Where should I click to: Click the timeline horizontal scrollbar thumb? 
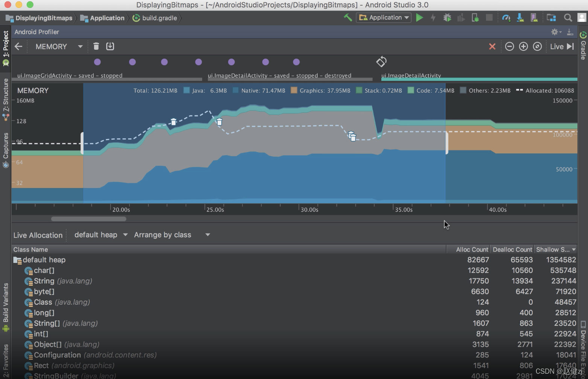point(89,219)
